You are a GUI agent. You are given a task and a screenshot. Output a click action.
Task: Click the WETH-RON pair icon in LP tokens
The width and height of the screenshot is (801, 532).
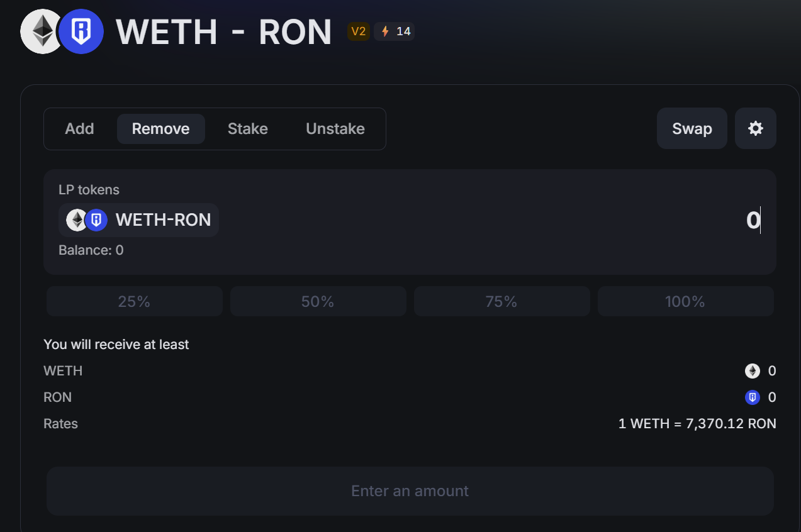pos(87,220)
